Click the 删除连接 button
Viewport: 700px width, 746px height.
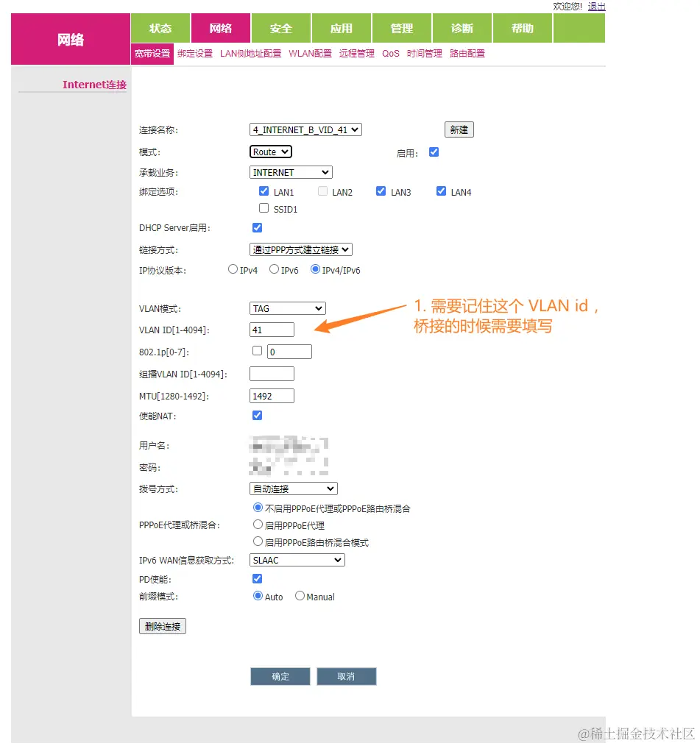click(x=163, y=626)
